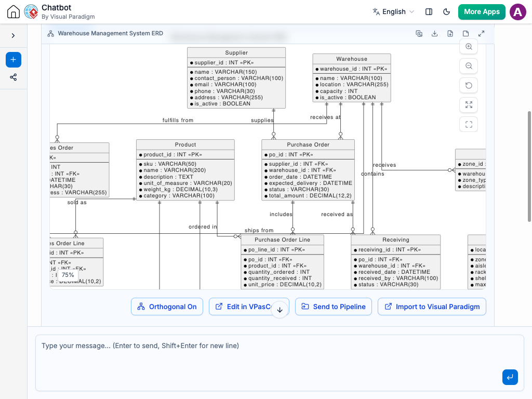Click the file download icon in header
Viewport: 532px width, 399px height.
pos(450,34)
